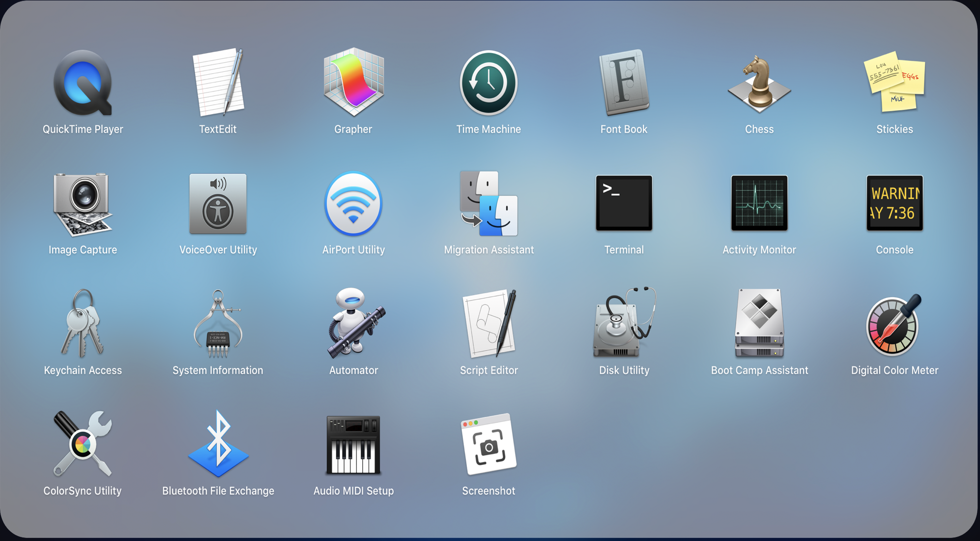The height and width of the screenshot is (541, 980).
Task: Launch the Chess game
Action: [x=759, y=83]
